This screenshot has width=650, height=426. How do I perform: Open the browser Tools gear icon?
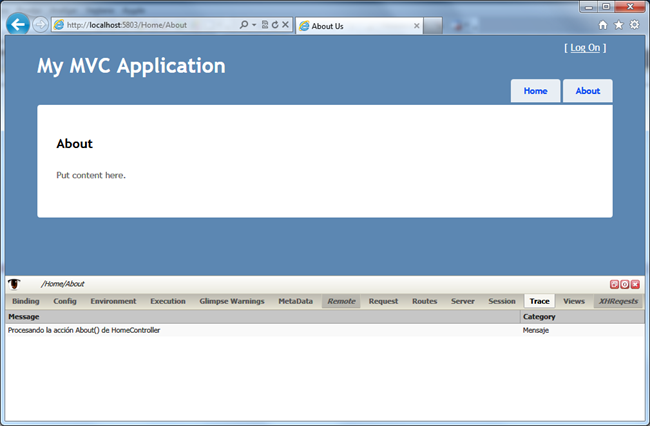click(634, 25)
